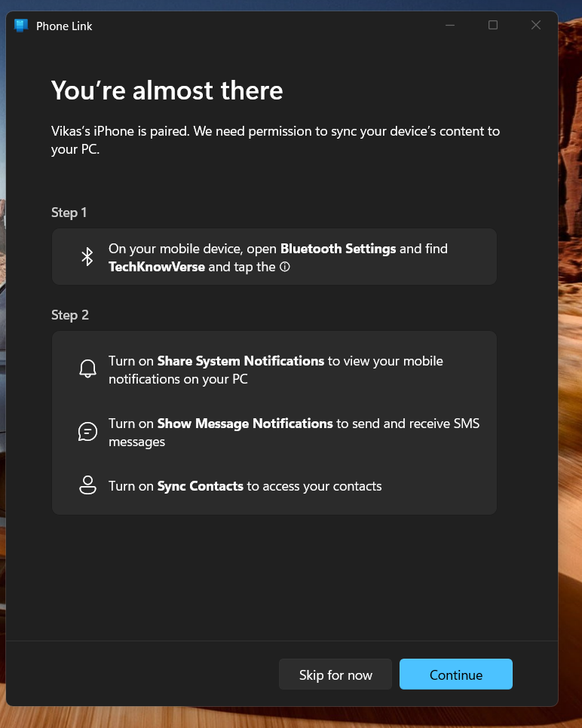
Task: Choose Skip for now
Action: 335,674
